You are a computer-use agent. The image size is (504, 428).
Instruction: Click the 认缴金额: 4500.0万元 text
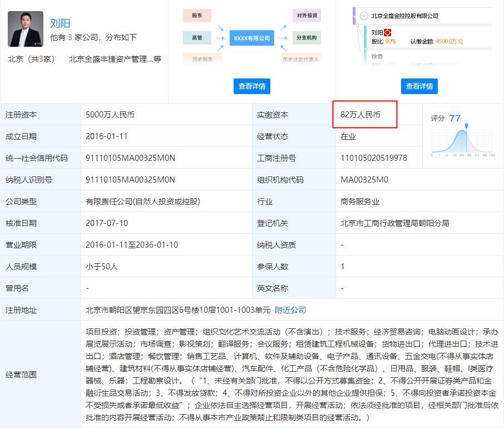(x=437, y=42)
